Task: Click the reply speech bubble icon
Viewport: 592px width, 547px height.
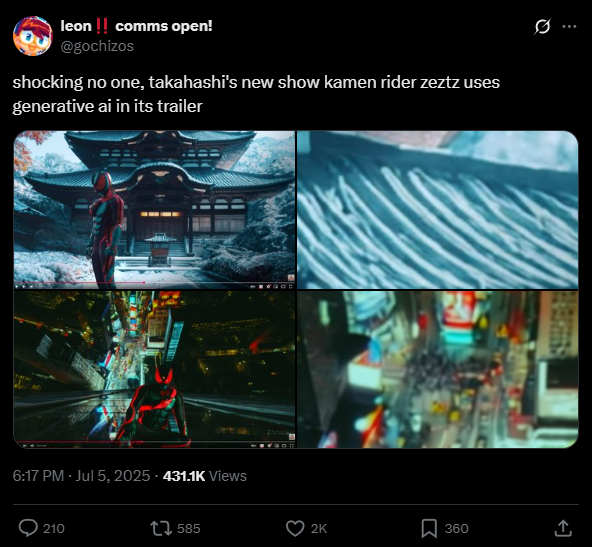Action: pyautogui.click(x=28, y=528)
